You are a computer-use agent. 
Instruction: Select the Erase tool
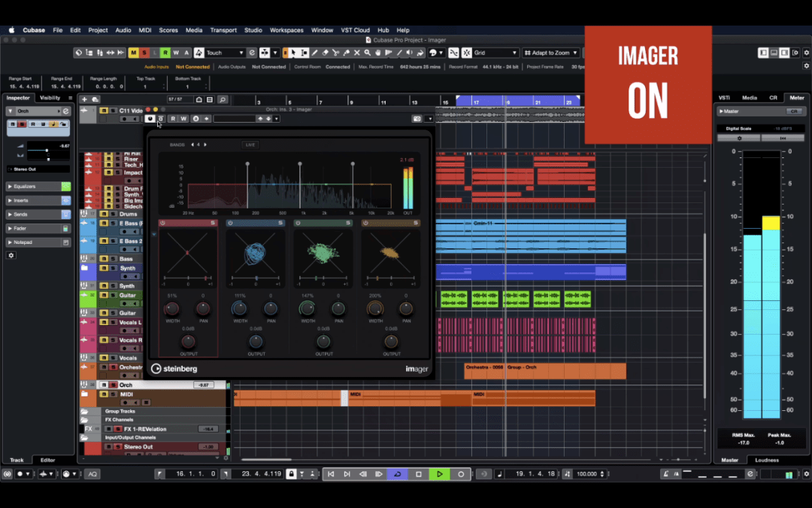point(325,53)
